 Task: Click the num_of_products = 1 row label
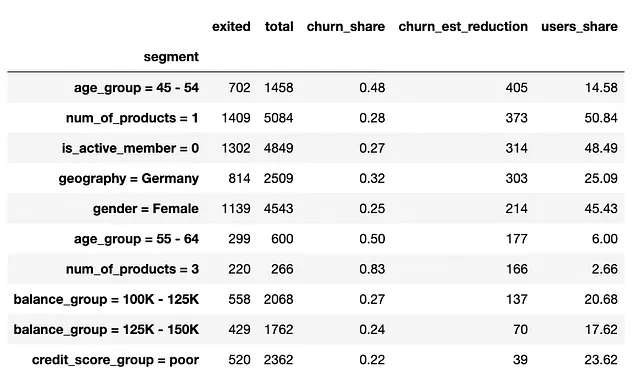coord(132,118)
